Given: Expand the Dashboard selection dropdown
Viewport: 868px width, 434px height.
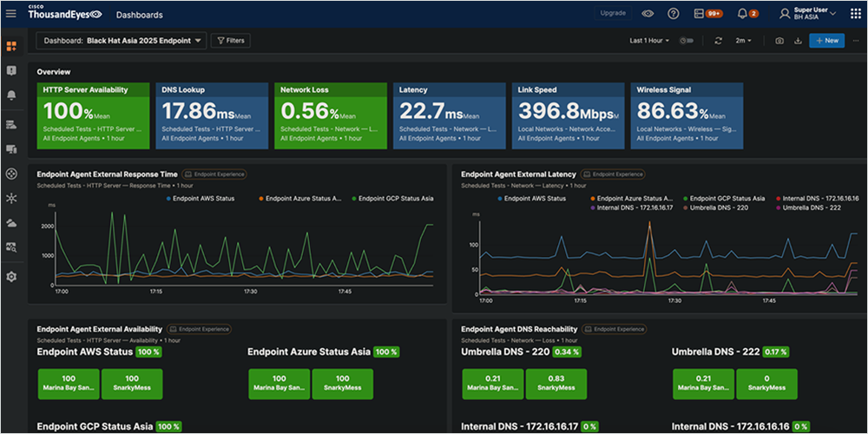Looking at the screenshot, I should pos(122,41).
